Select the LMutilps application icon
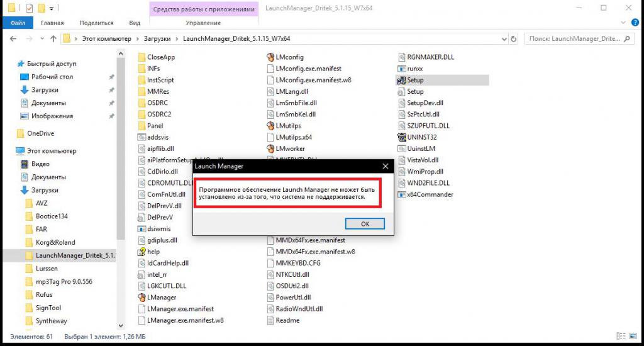 tap(270, 126)
